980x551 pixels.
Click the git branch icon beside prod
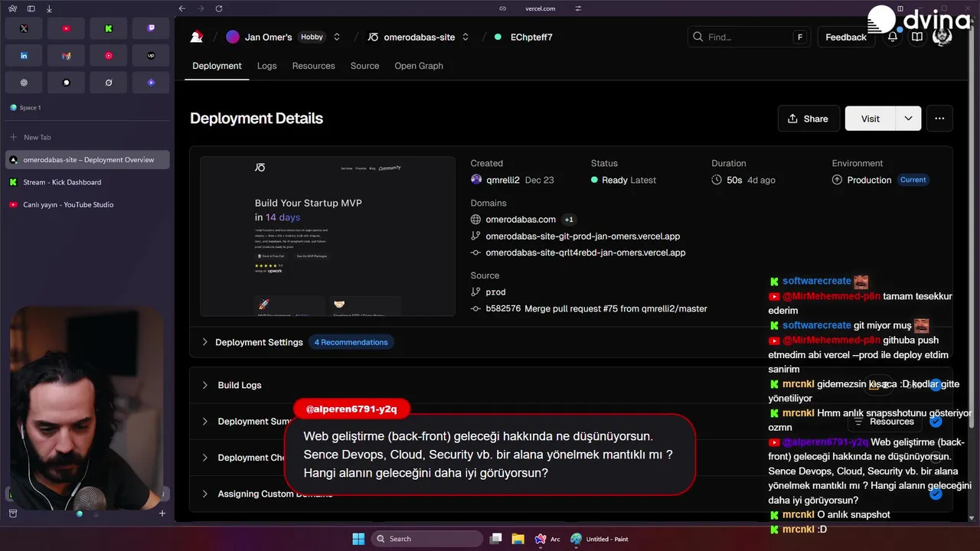coord(475,292)
